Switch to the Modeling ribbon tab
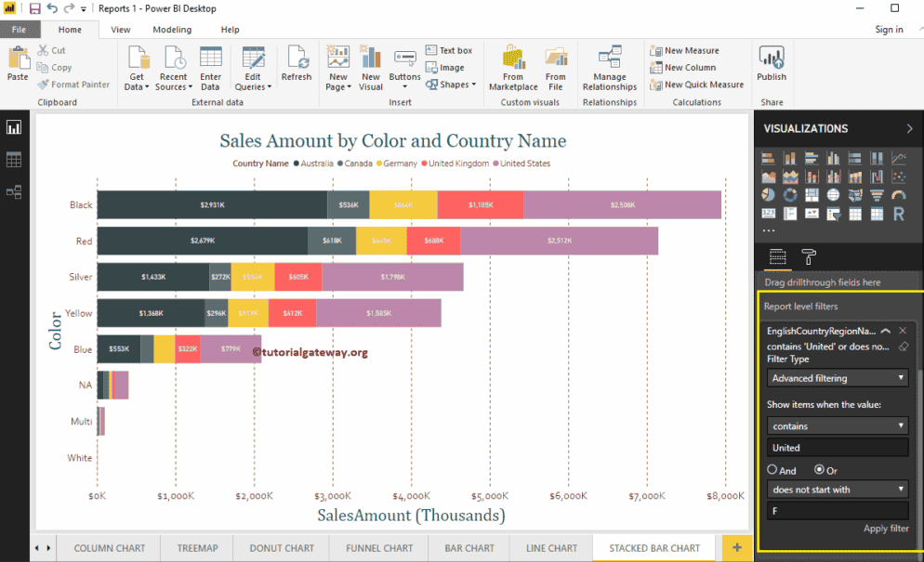This screenshot has width=924, height=562. (x=172, y=29)
